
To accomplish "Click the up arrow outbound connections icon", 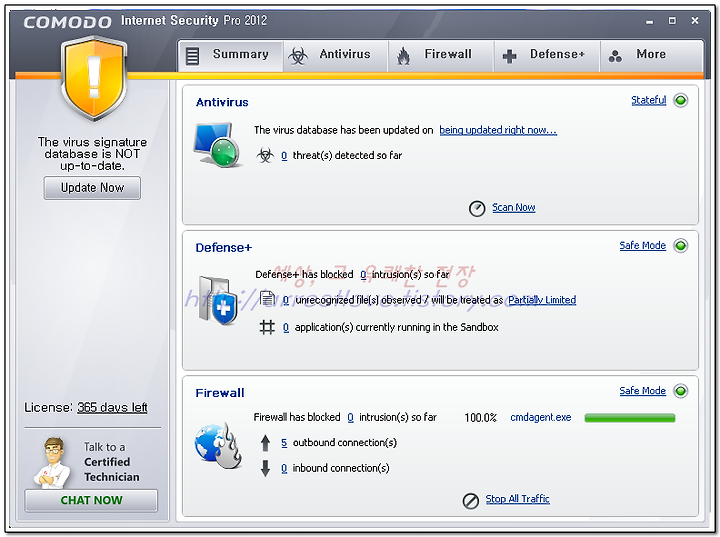I will tap(265, 443).
